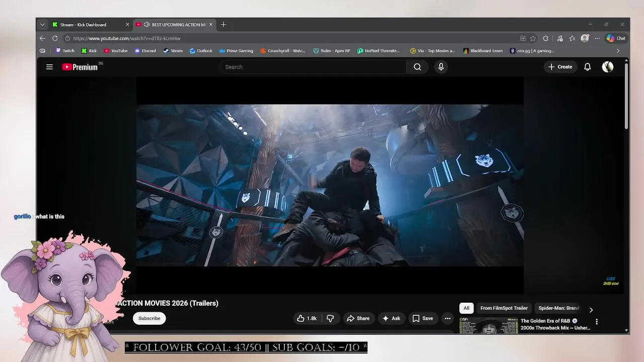
Task: Dislike the video with thumbs down
Action: (331, 318)
